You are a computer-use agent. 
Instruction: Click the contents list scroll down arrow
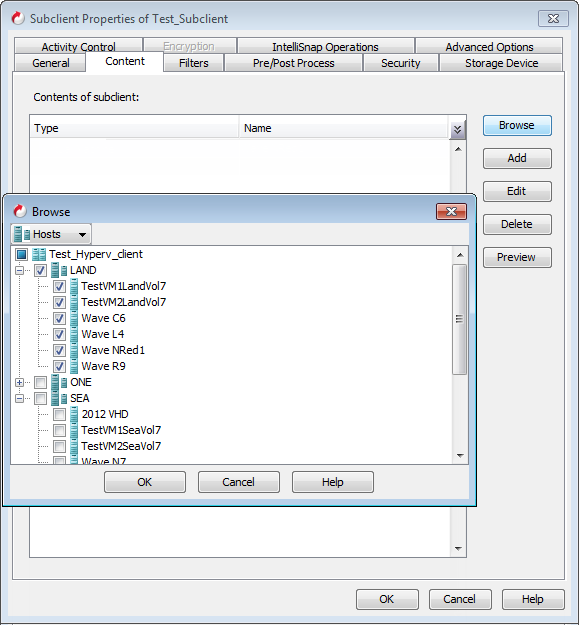pyautogui.click(x=458, y=549)
